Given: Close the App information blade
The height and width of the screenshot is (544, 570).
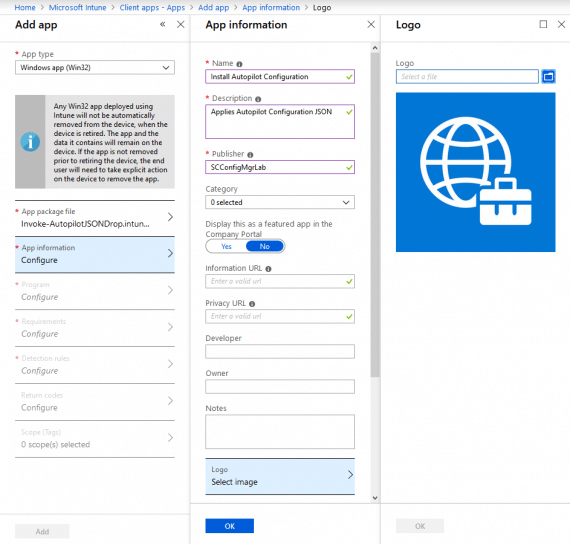Looking at the screenshot, I should (x=371, y=24).
